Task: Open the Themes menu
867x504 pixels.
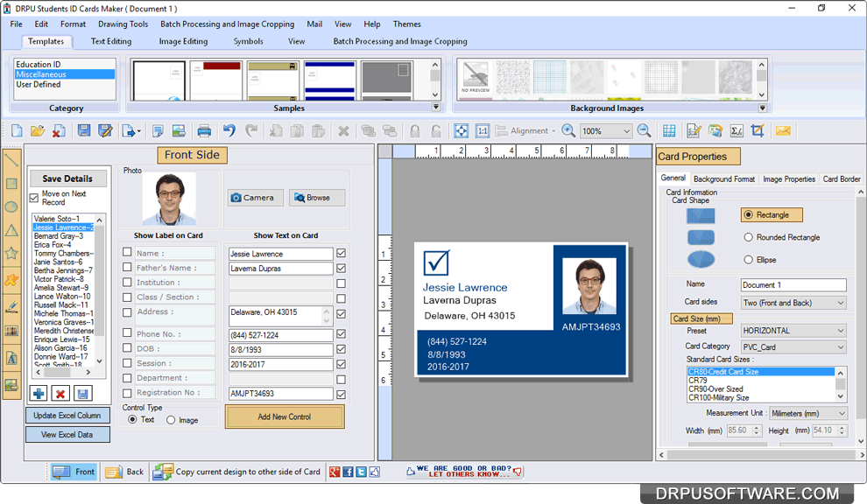Action: 407,24
